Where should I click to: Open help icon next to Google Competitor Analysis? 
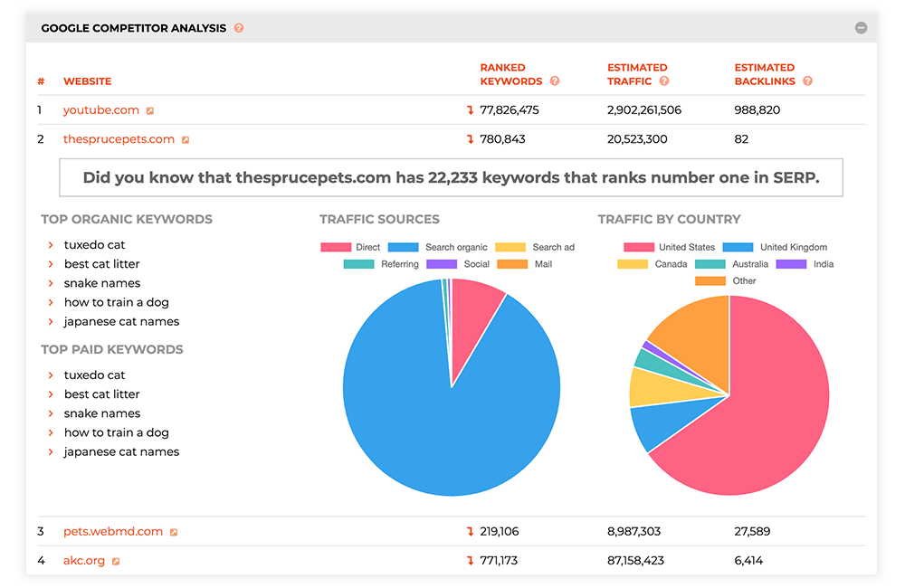(x=239, y=28)
